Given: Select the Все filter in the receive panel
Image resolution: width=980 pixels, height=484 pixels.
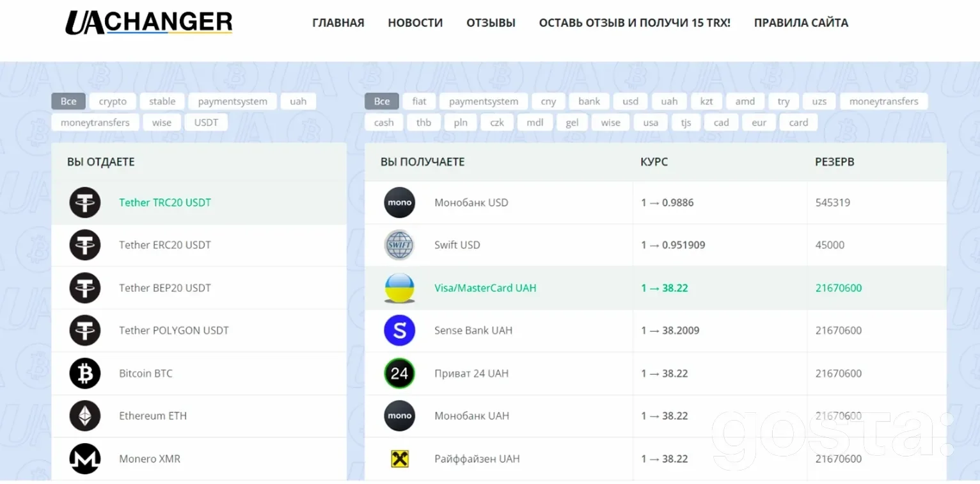Looking at the screenshot, I should pyautogui.click(x=382, y=101).
